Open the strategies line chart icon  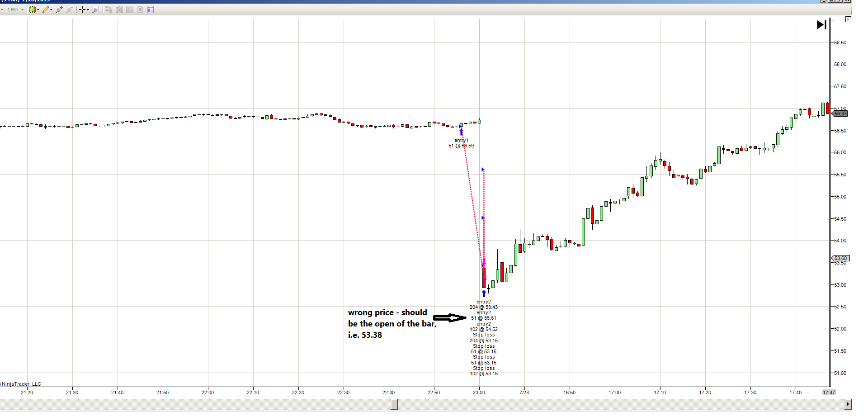(x=130, y=9)
